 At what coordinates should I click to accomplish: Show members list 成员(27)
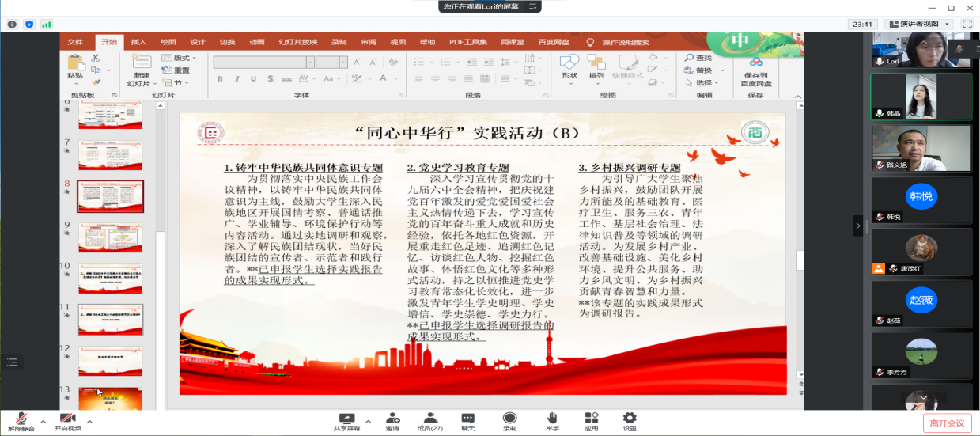coord(430,421)
